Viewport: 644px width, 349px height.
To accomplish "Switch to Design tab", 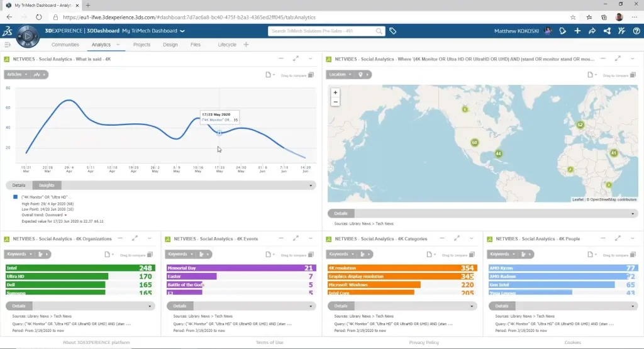I will (x=170, y=45).
